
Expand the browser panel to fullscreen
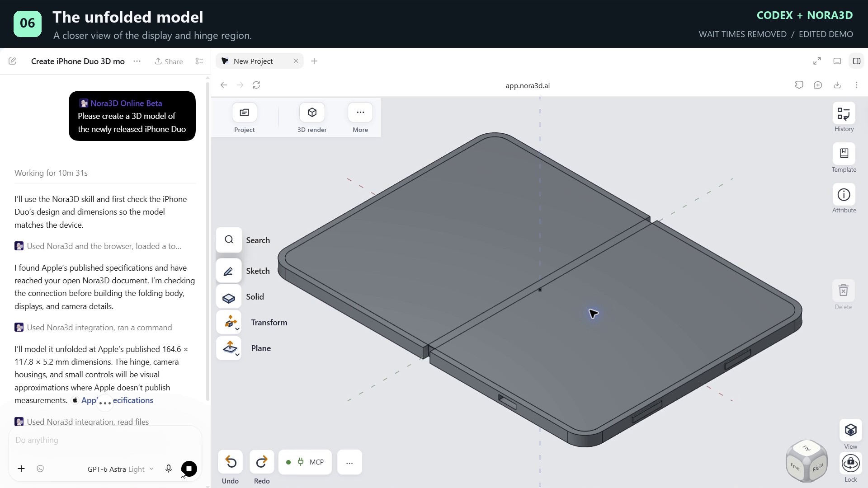[817, 61]
